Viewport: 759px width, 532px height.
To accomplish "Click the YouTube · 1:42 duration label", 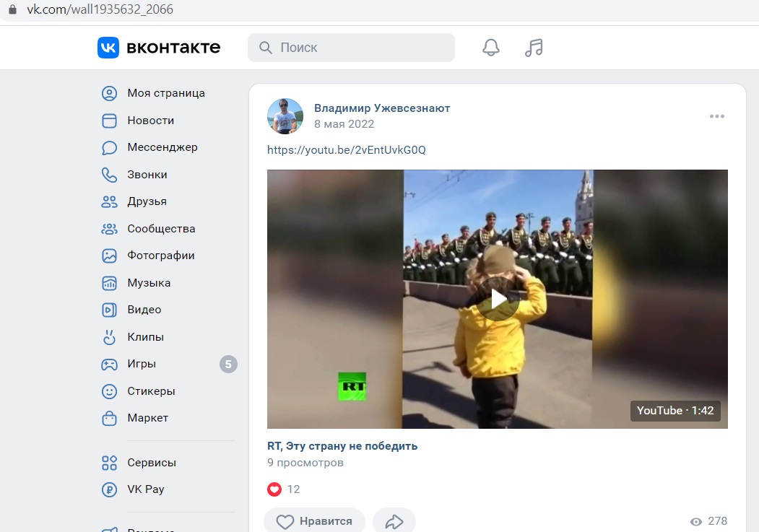I will click(x=675, y=411).
